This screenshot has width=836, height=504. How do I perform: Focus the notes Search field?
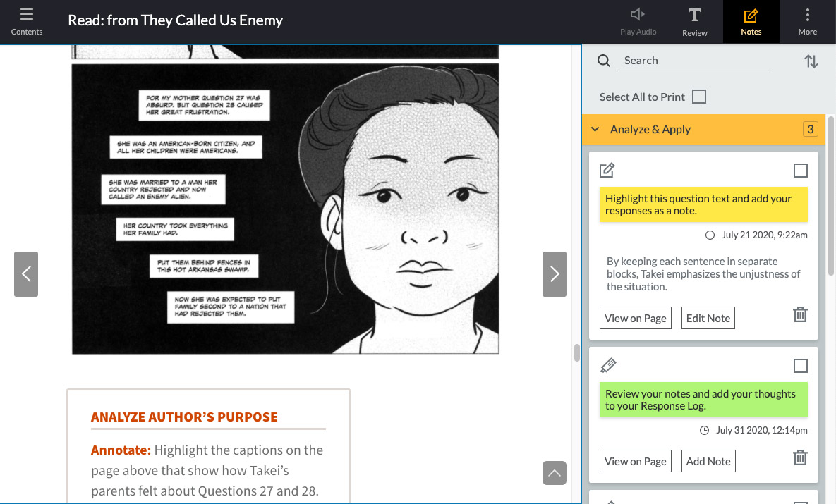(695, 61)
